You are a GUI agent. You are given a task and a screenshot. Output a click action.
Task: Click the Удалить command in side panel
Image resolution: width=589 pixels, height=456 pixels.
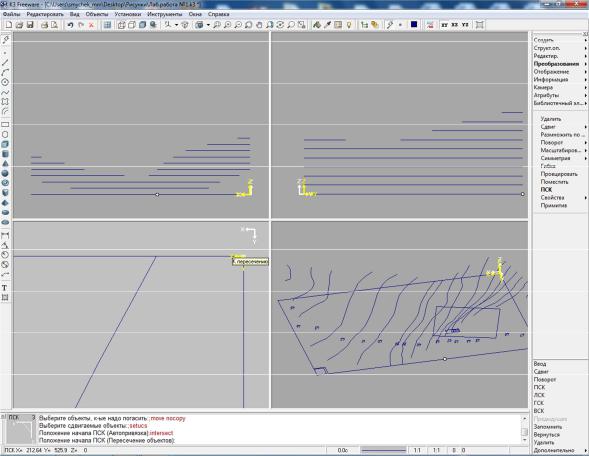551,119
